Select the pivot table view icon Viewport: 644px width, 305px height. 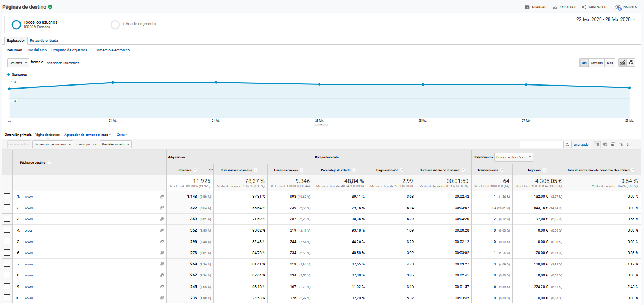[x=630, y=145]
